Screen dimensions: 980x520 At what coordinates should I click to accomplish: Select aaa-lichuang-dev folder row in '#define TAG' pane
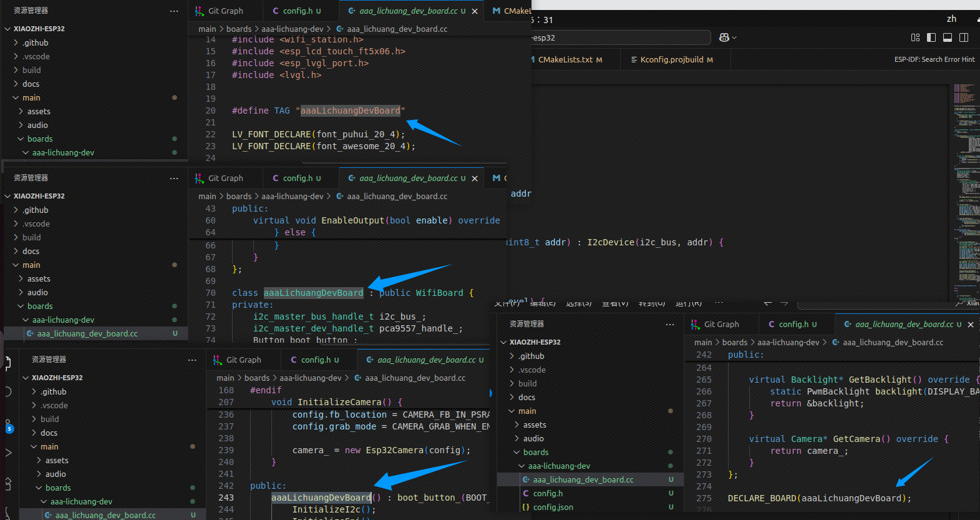(94, 152)
